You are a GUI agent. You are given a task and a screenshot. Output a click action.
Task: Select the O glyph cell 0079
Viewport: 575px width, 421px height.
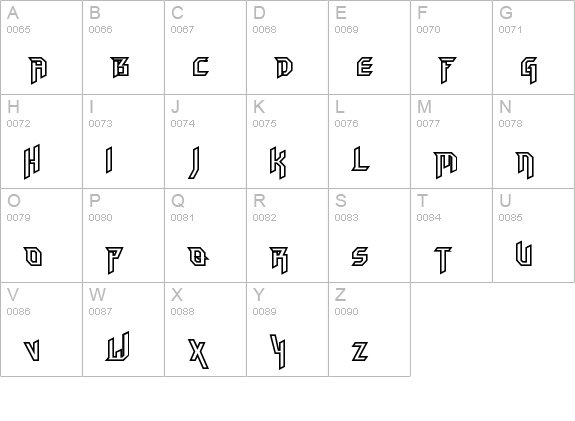click(x=41, y=235)
